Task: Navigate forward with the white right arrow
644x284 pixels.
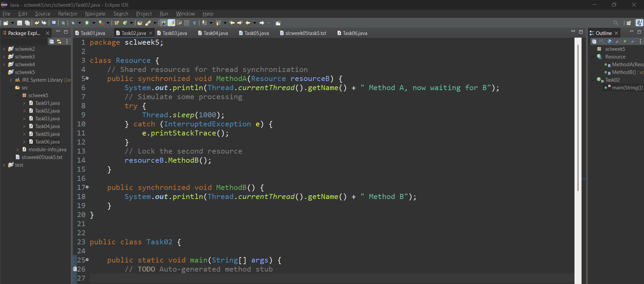Action: (x=262, y=23)
